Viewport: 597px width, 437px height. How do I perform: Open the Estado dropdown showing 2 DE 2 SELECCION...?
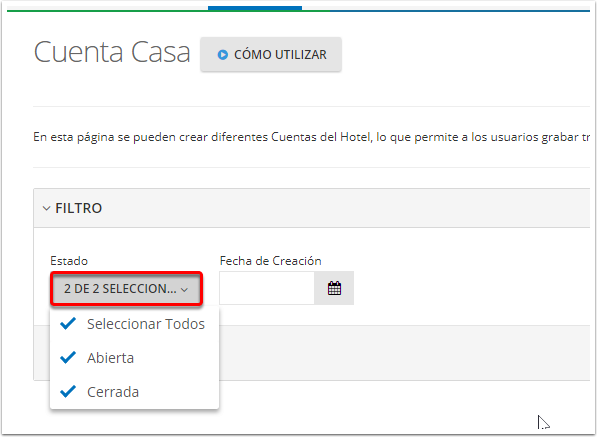click(126, 289)
